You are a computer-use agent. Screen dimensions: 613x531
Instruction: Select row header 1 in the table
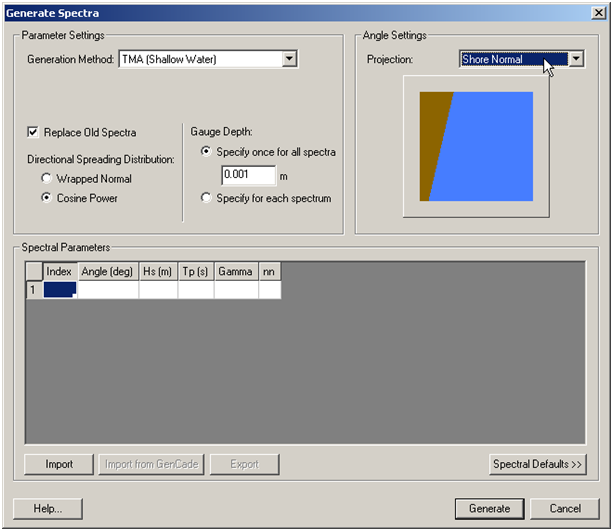pyautogui.click(x=34, y=290)
